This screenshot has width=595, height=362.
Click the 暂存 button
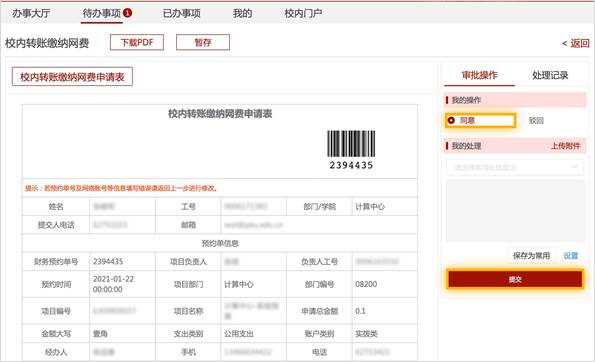(x=203, y=42)
